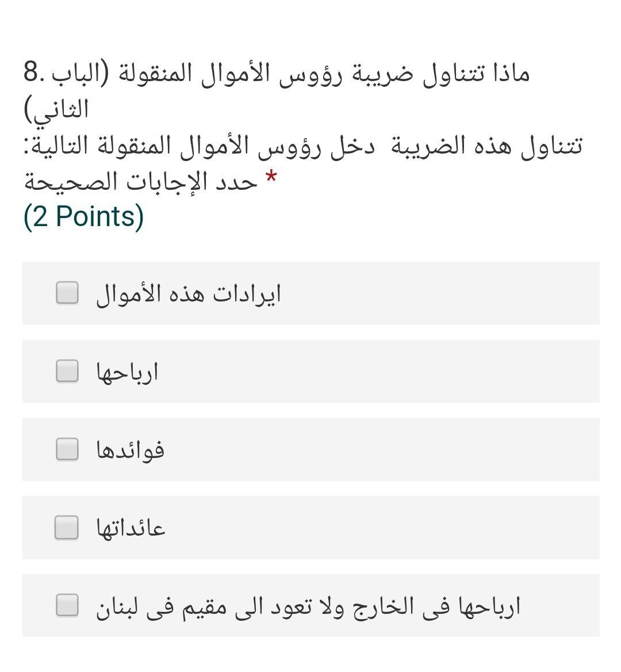Viewport: 621px width, 672px height.
Task: Click the ايرادات هذه الأموال label text
Action: 184,292
